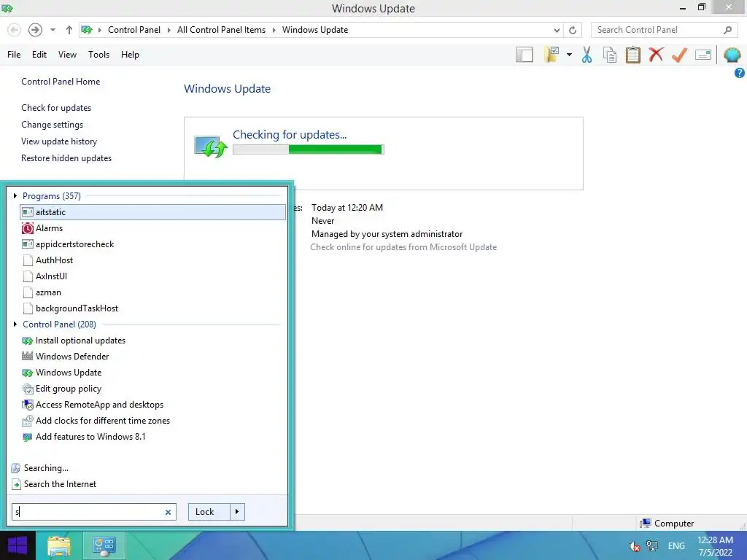Screen dimensions: 747x560
Task: Go up one level with Up arrow
Action: pos(69,30)
